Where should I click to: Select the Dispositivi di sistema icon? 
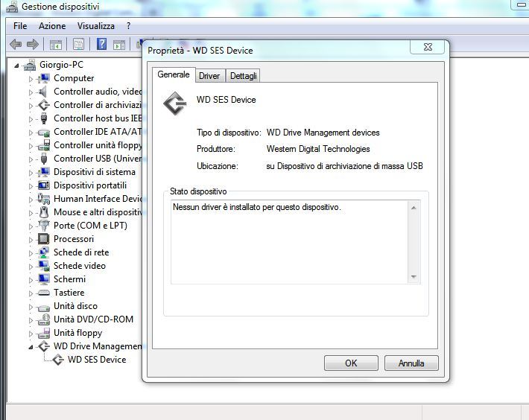pos(43,172)
